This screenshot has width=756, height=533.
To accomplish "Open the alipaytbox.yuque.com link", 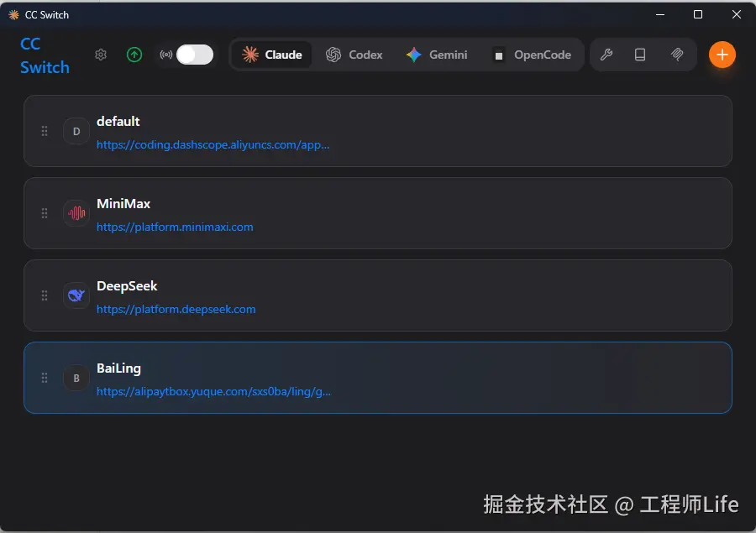I will (x=213, y=391).
